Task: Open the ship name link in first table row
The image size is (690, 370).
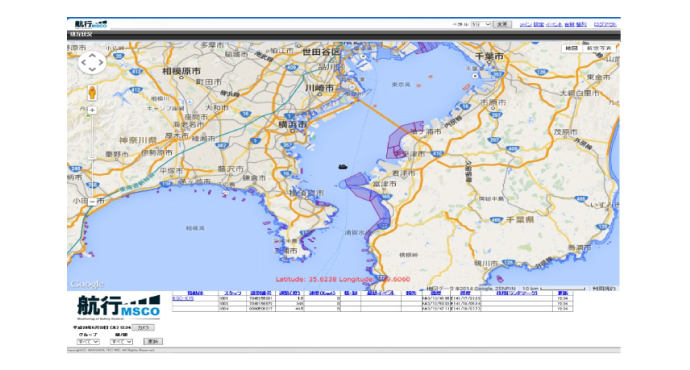Action: pyautogui.click(x=183, y=298)
